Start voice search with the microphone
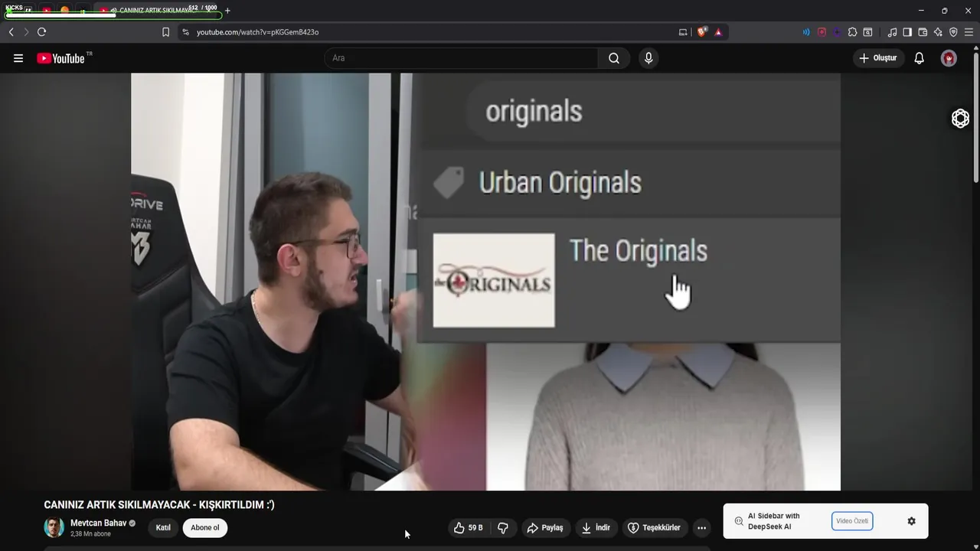This screenshot has width=980, height=551. tap(648, 58)
